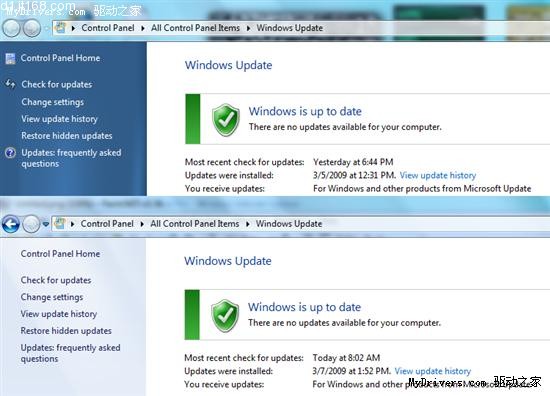Click 'Yesterday at 6:44 PM' text

[353, 162]
